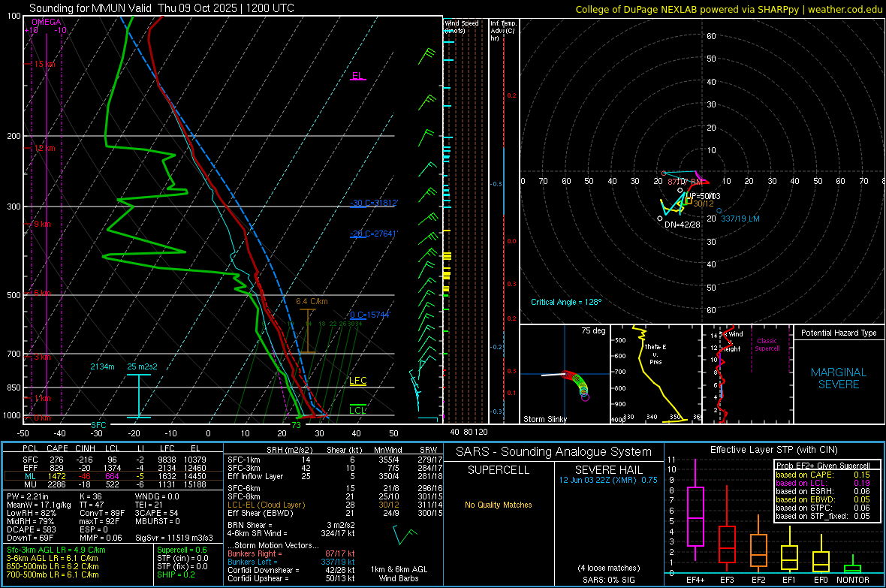Click the UP=50/03 hodograph label
Viewport: 886px width, 588px height.
click(704, 195)
